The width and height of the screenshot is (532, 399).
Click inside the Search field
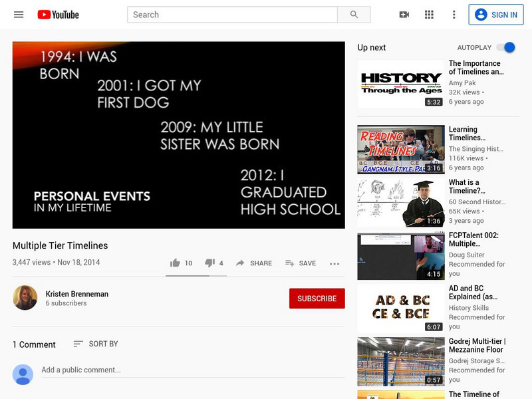(232, 15)
